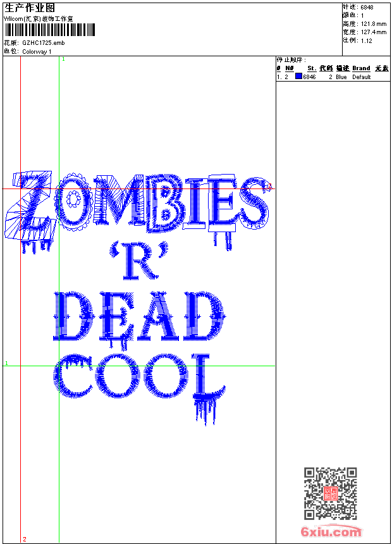Screen dimensions: 392x544
Task: Click the Colorway 1 label
Action: click(37, 52)
